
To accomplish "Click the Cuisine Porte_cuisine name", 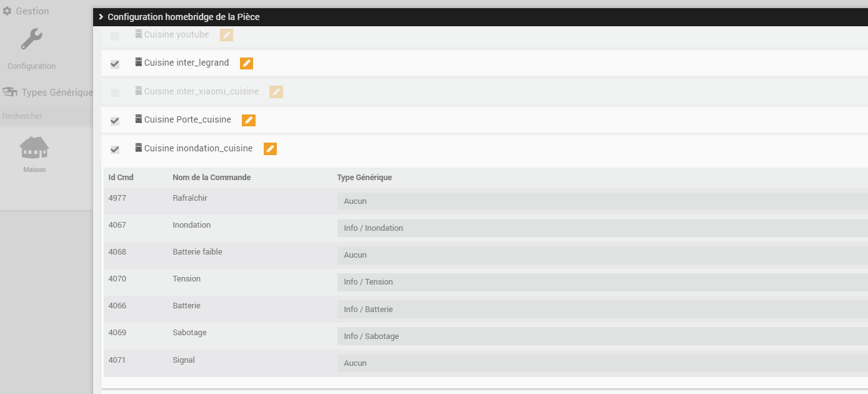I will click(187, 119).
